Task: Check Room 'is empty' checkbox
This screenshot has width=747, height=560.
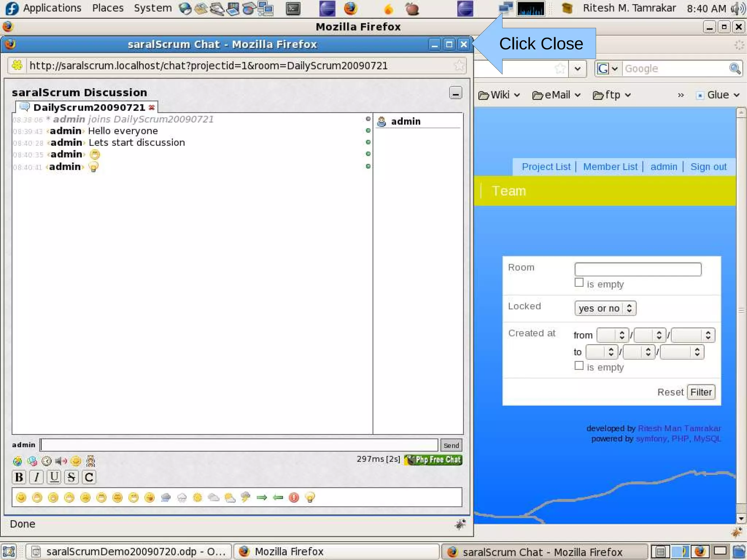Action: [579, 283]
